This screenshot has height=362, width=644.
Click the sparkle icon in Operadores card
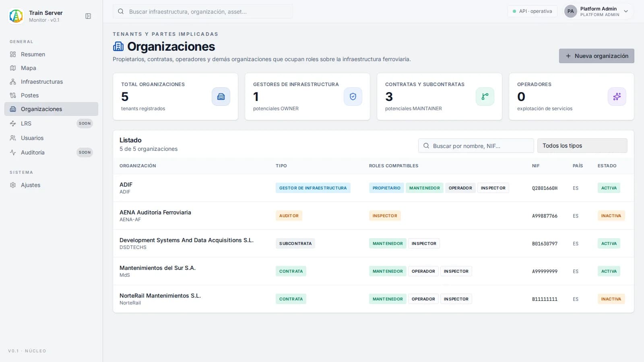pos(617,97)
